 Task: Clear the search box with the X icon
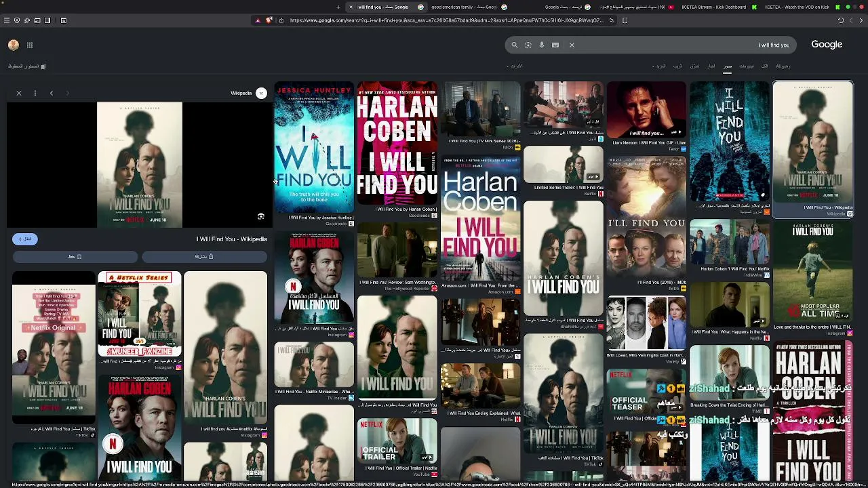coord(572,45)
